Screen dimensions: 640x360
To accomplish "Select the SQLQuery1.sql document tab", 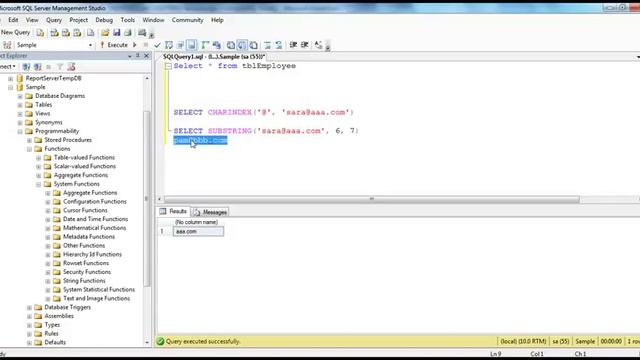I will pos(214,57).
